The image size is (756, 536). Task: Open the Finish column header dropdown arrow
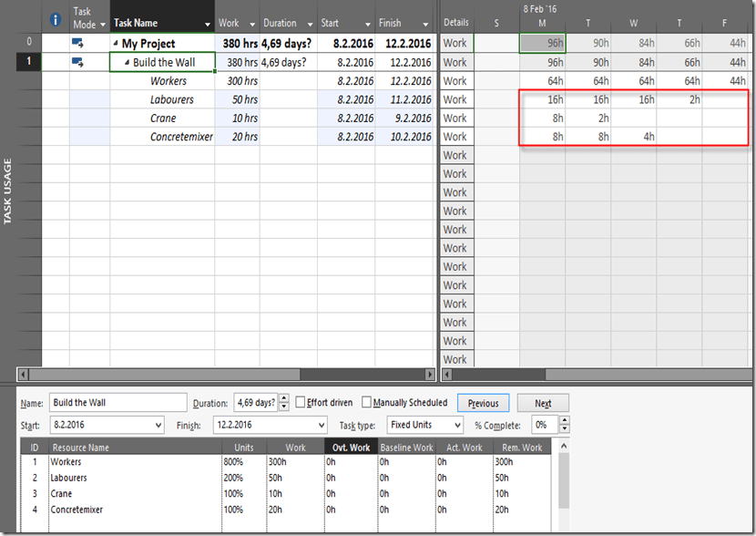(x=427, y=24)
